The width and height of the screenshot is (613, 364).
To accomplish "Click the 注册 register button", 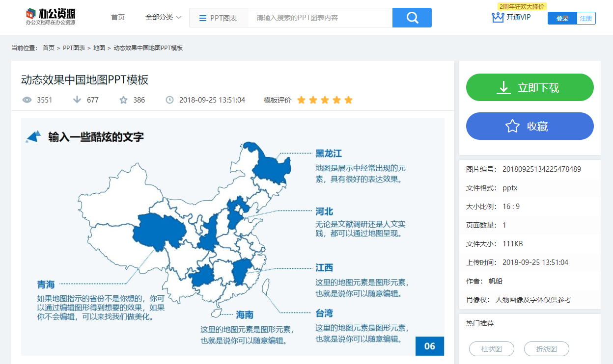I will click(586, 19).
